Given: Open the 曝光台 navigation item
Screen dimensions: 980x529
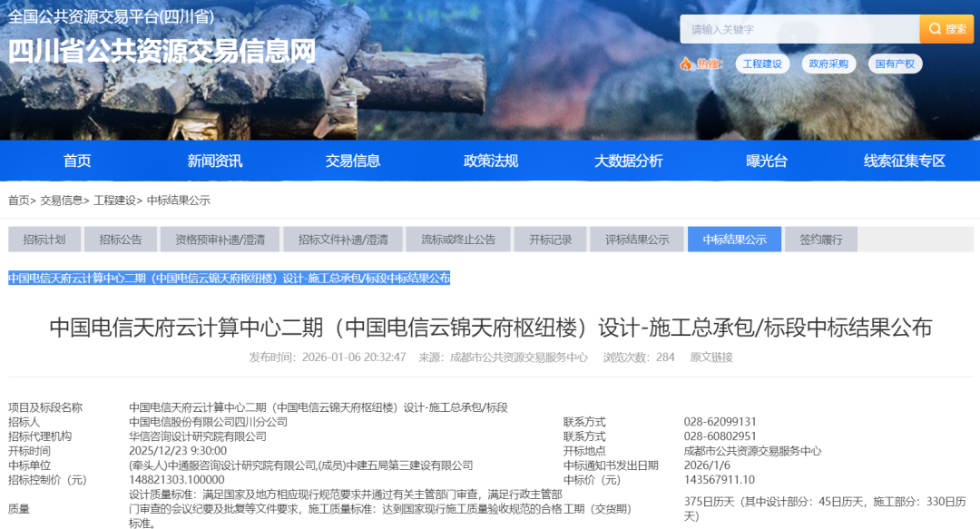Looking at the screenshot, I should click(x=766, y=161).
